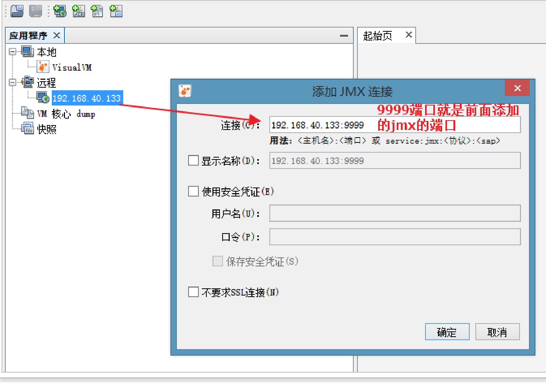The width and height of the screenshot is (546, 392).
Task: Select remote host 192.168.40.133 in tree
Action: pos(87,98)
